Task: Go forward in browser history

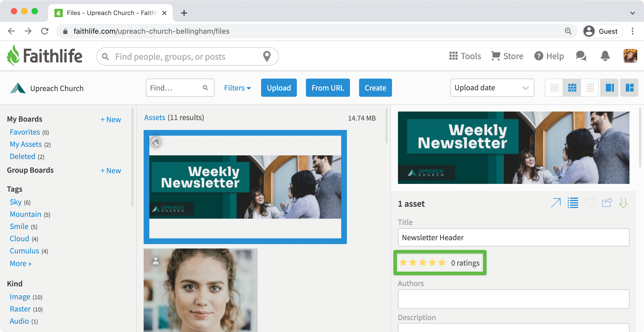Action: coord(28,31)
